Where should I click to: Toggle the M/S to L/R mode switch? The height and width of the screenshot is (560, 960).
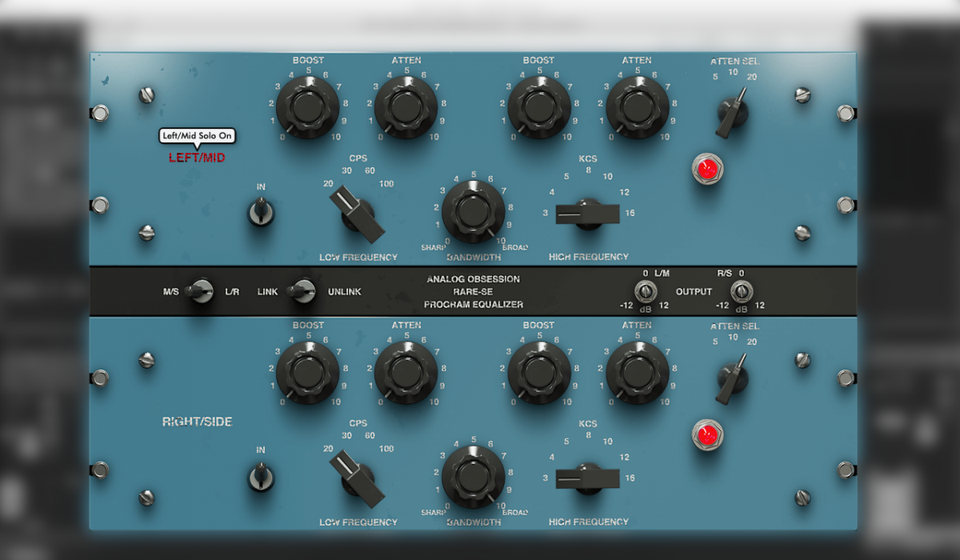coord(198,291)
